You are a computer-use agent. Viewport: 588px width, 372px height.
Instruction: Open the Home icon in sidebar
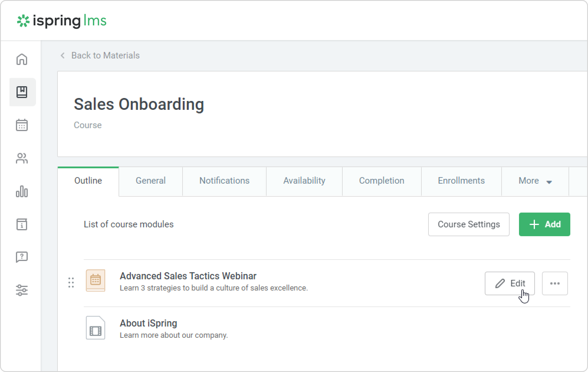click(x=22, y=59)
